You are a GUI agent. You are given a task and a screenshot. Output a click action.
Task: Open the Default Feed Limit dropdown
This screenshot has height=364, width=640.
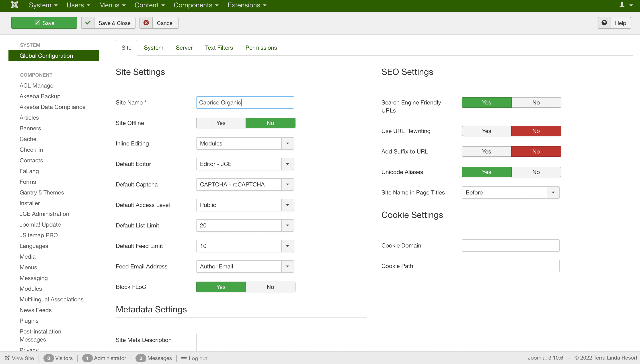[245, 246]
